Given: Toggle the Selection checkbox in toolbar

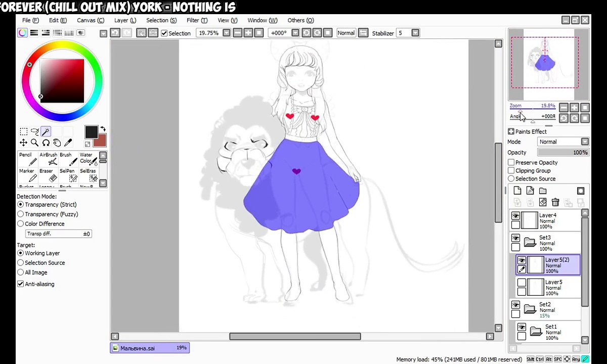Looking at the screenshot, I should 164,33.
